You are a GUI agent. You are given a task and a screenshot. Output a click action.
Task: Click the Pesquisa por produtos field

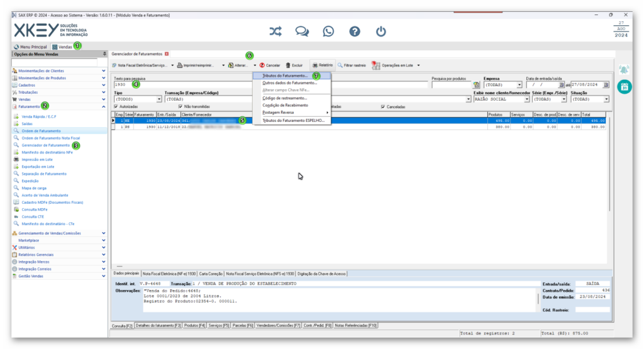point(451,85)
